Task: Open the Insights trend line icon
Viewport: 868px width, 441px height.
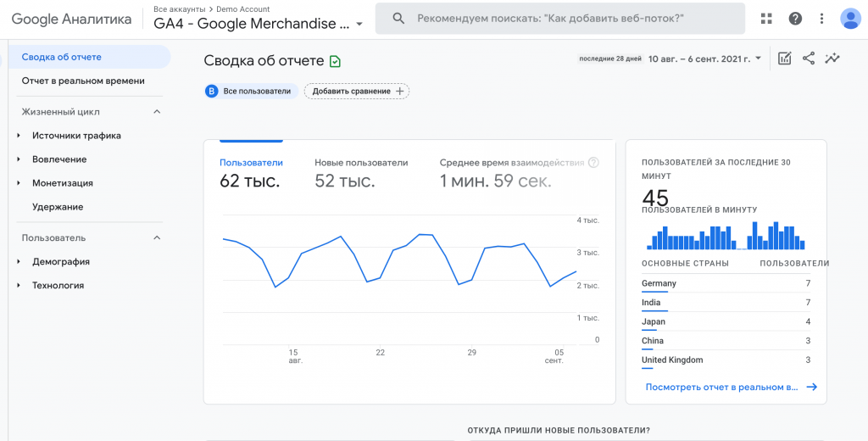Action: [833, 59]
